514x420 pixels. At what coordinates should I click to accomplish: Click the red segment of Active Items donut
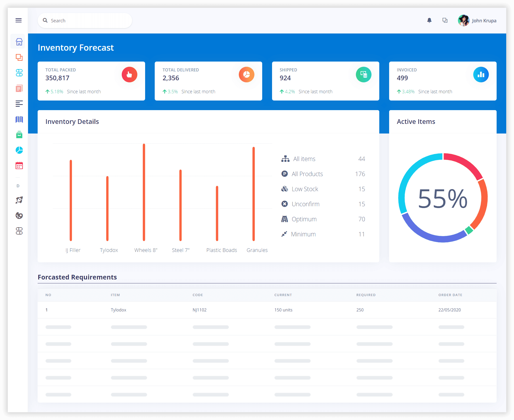(466, 164)
